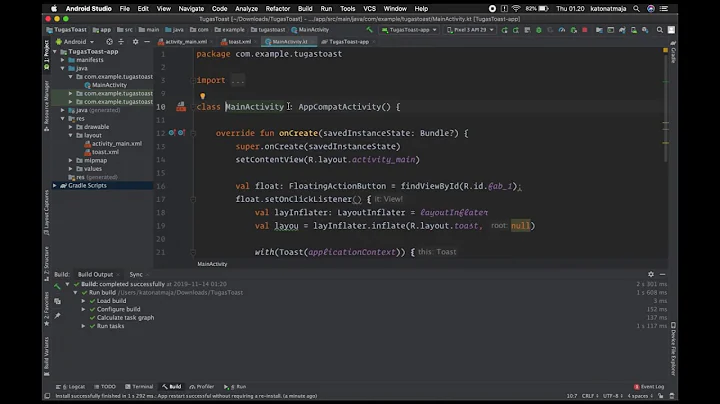Expand the values folder
Image resolution: width=720 pixels, height=404 pixels.
click(x=71, y=168)
